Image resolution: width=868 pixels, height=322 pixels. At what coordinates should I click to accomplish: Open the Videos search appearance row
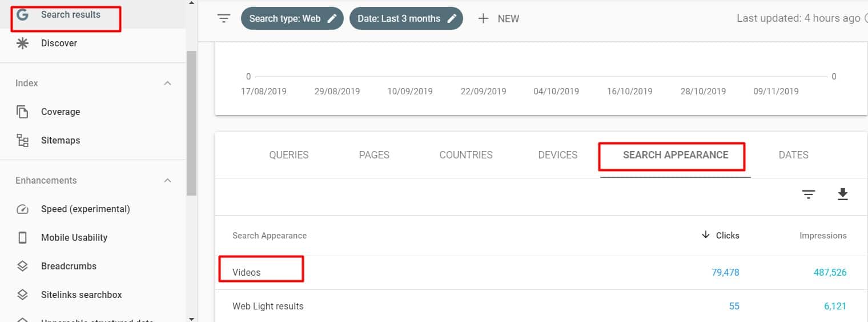click(x=247, y=272)
